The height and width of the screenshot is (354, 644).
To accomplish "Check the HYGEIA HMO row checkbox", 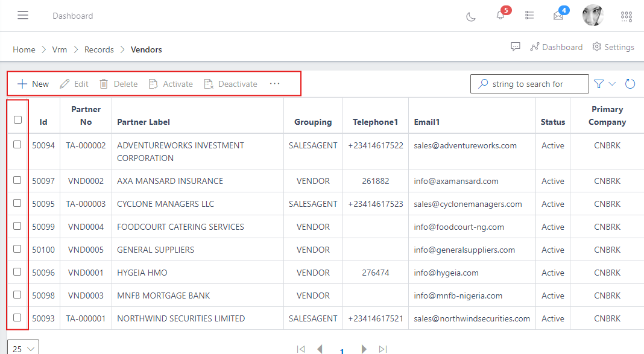I will coord(17,272).
